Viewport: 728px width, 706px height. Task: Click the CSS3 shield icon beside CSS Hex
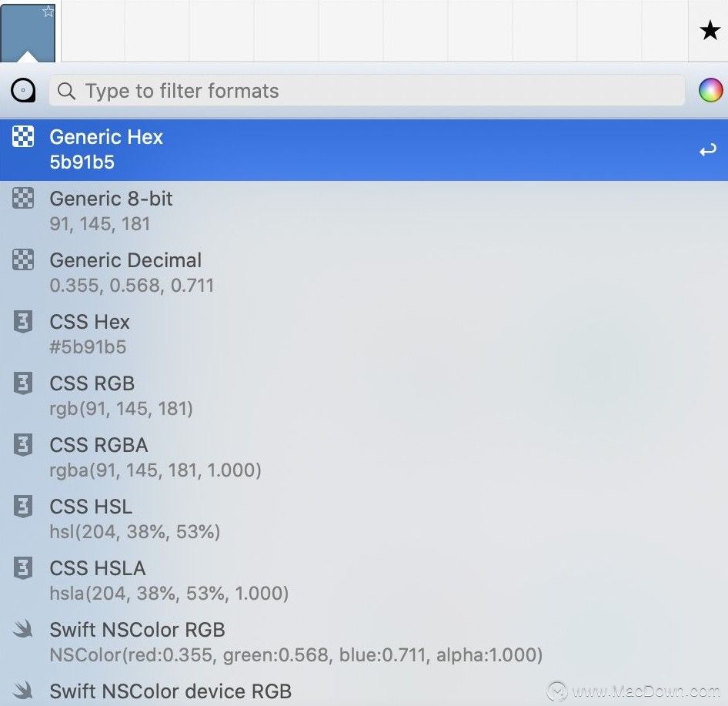(23, 322)
